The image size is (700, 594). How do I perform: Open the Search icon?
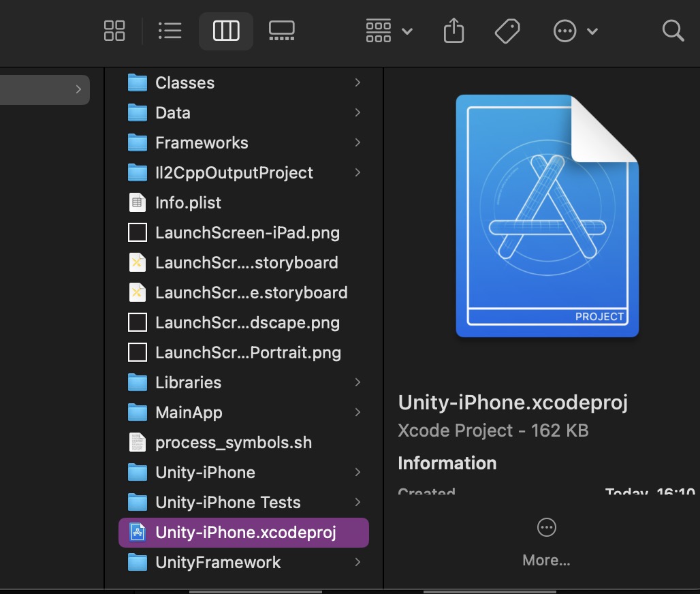(673, 31)
